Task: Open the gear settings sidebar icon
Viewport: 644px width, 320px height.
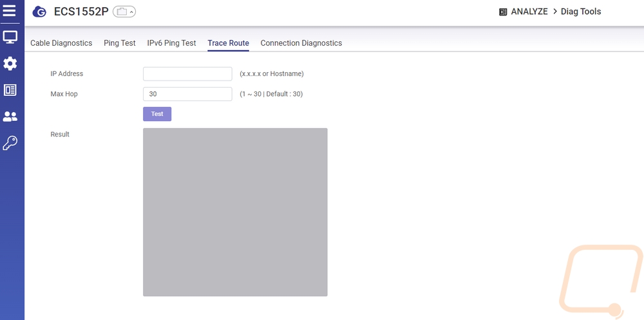Action: pos(10,64)
